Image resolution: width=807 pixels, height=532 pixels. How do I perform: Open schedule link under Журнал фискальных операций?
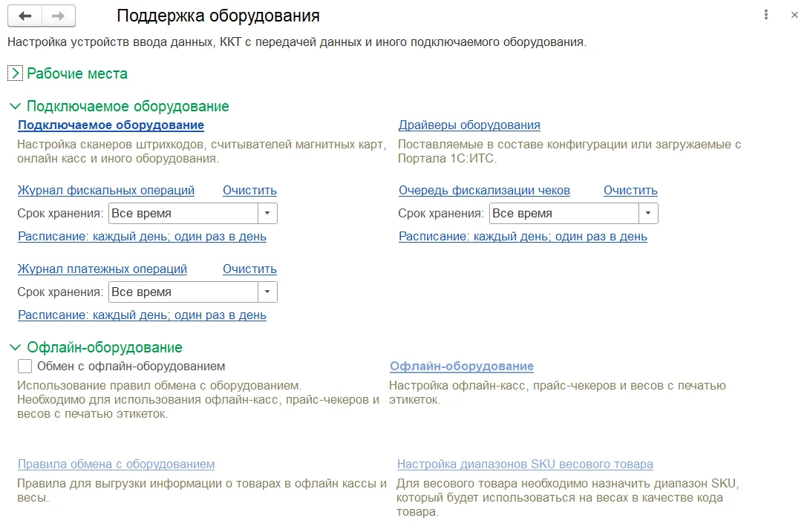142,237
